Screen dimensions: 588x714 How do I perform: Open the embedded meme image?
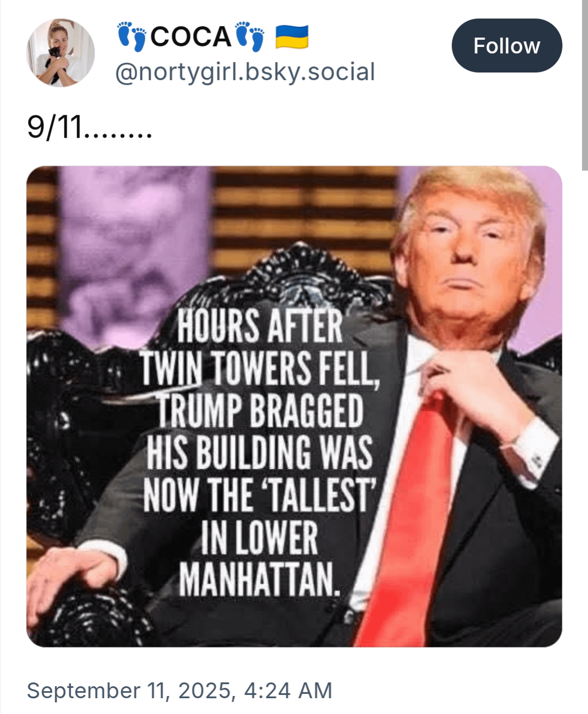[294, 406]
